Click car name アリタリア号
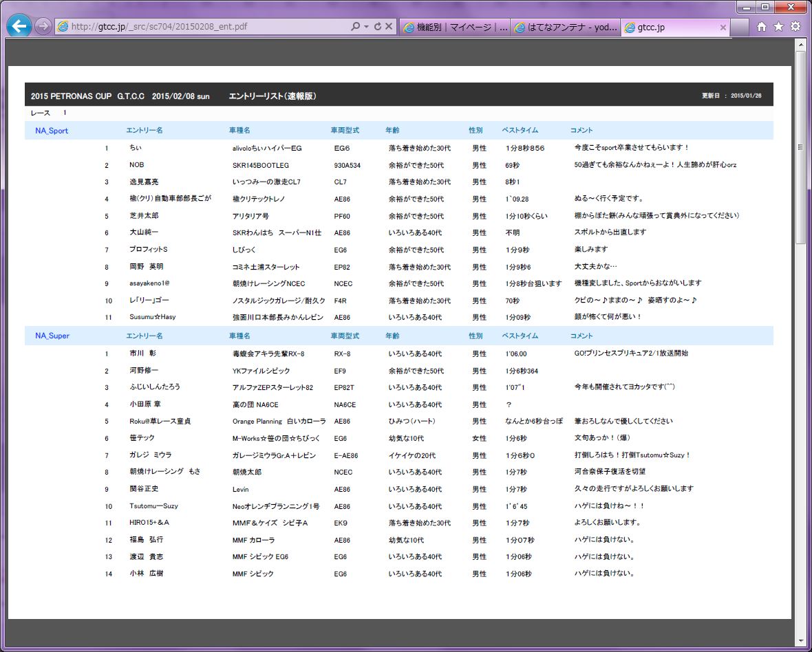This screenshot has width=812, height=652. 250,216
